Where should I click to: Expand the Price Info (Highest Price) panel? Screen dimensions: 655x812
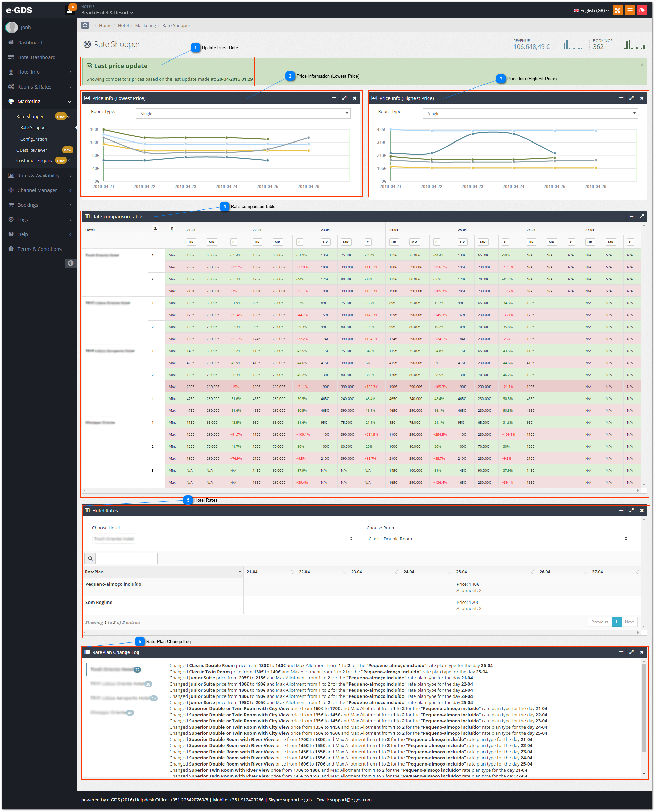(631, 98)
